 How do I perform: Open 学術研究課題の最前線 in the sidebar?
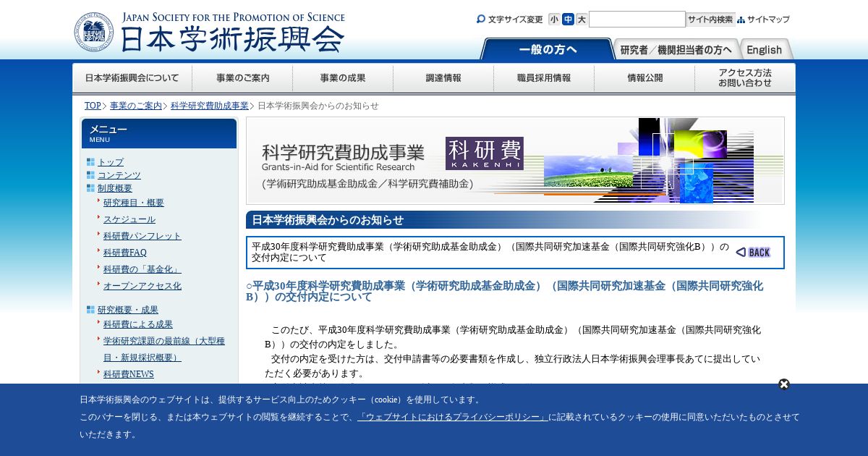(164, 349)
